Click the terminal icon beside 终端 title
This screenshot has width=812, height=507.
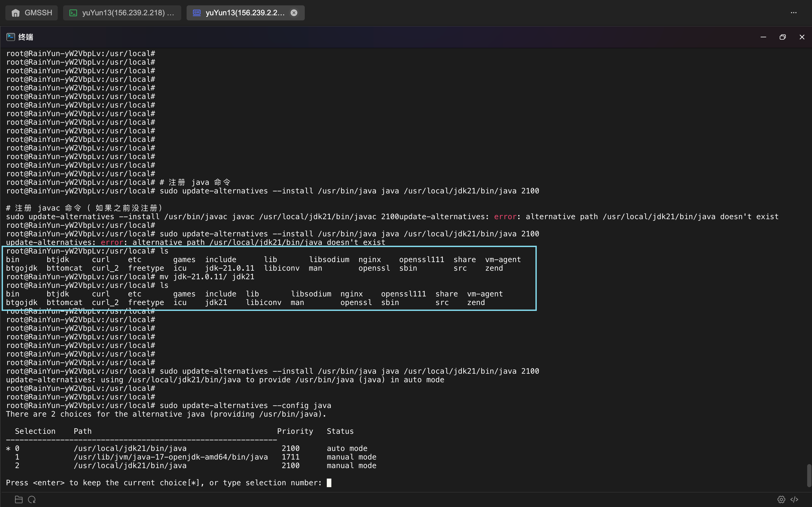11,37
